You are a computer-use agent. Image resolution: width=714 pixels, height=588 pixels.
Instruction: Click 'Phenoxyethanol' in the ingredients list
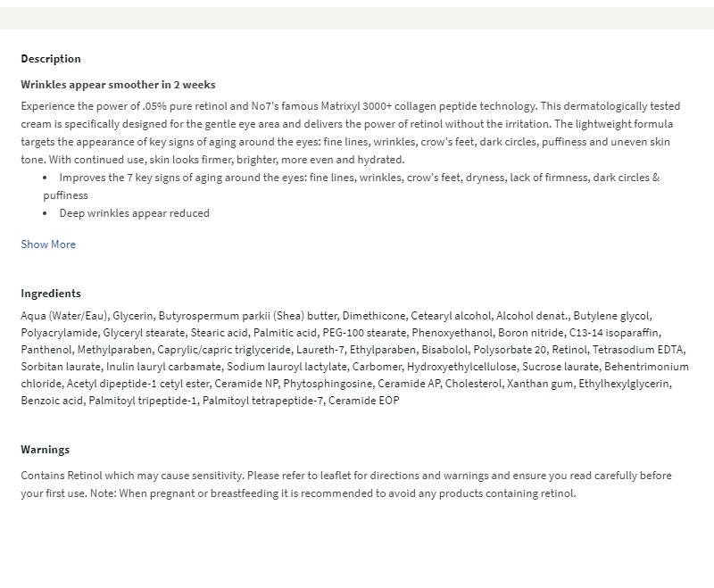pyautogui.click(x=448, y=333)
